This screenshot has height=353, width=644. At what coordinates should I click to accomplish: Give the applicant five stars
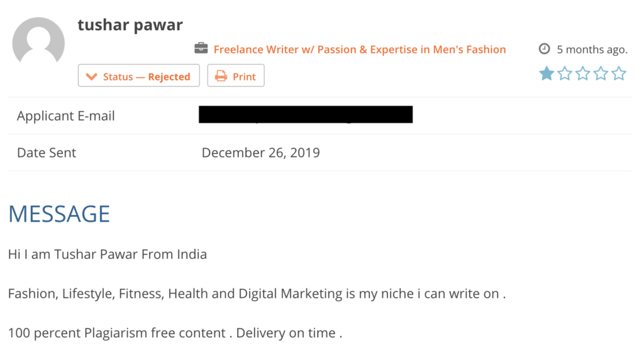(619, 73)
